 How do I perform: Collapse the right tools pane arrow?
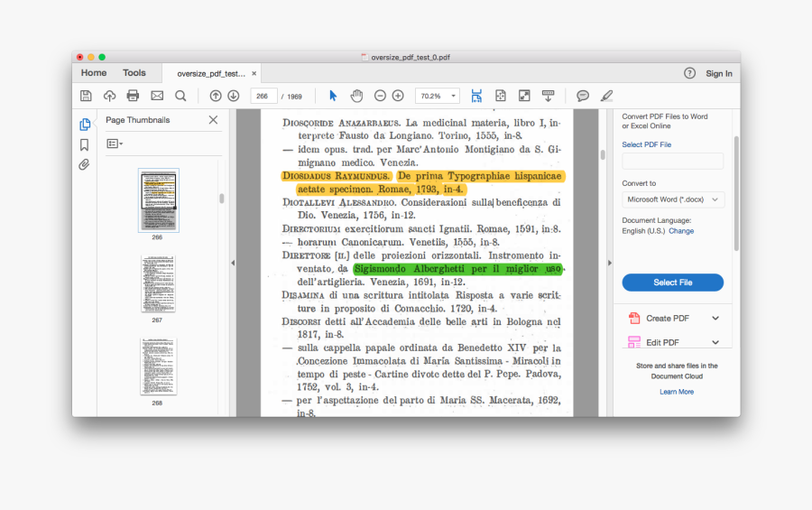tap(610, 263)
